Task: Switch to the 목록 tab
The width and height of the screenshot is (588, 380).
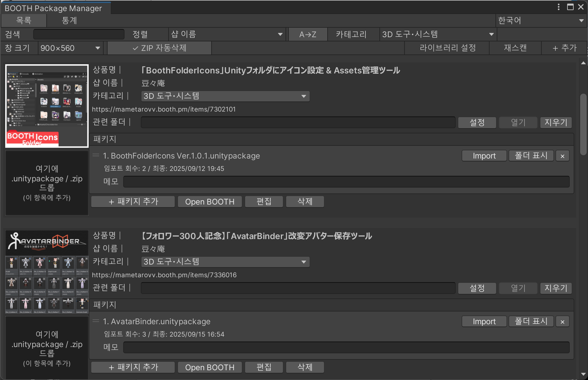Action: coord(23,20)
